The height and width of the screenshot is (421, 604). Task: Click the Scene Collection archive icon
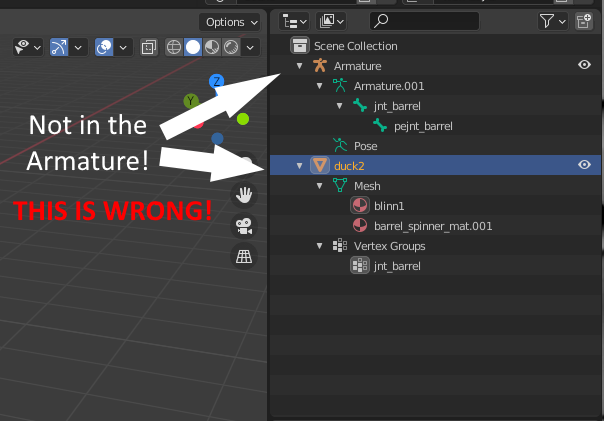[x=300, y=45]
